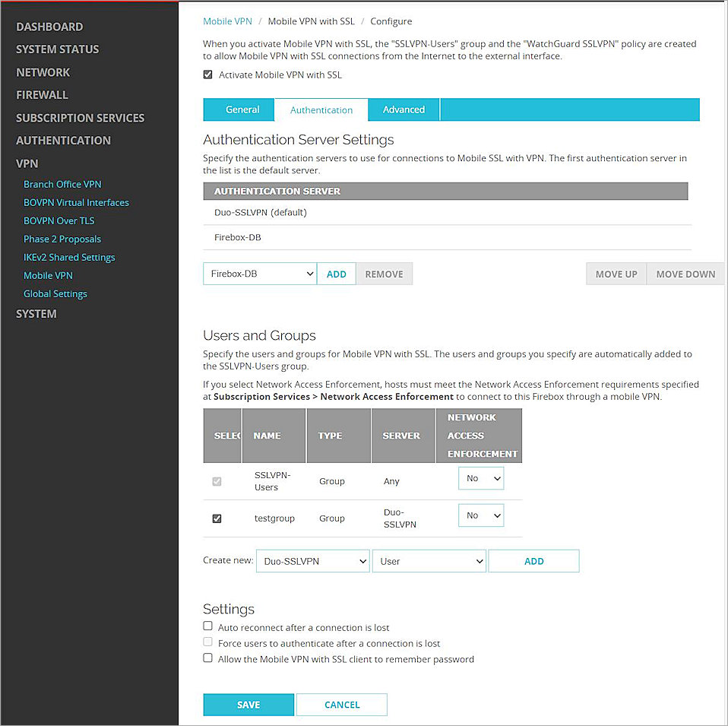Image resolution: width=728 pixels, height=726 pixels.
Task: Enable Force users to authenticate after connection loss
Action: [207, 642]
